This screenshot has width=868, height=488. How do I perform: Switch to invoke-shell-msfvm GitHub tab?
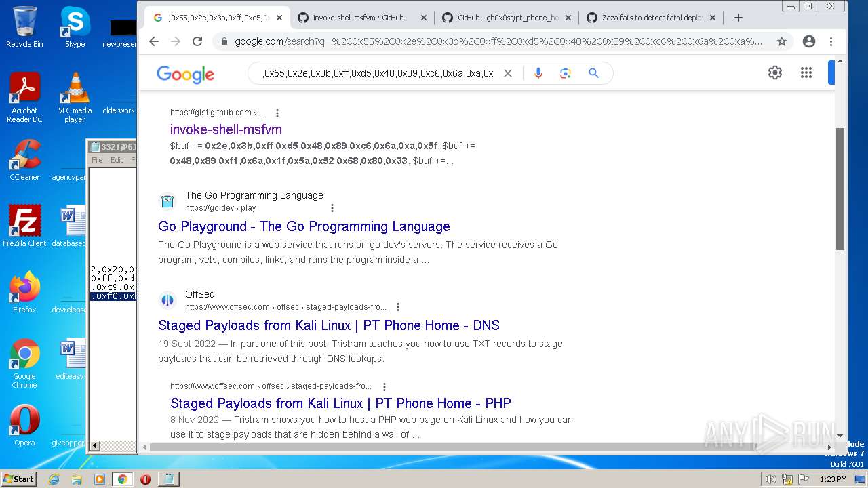coord(358,18)
